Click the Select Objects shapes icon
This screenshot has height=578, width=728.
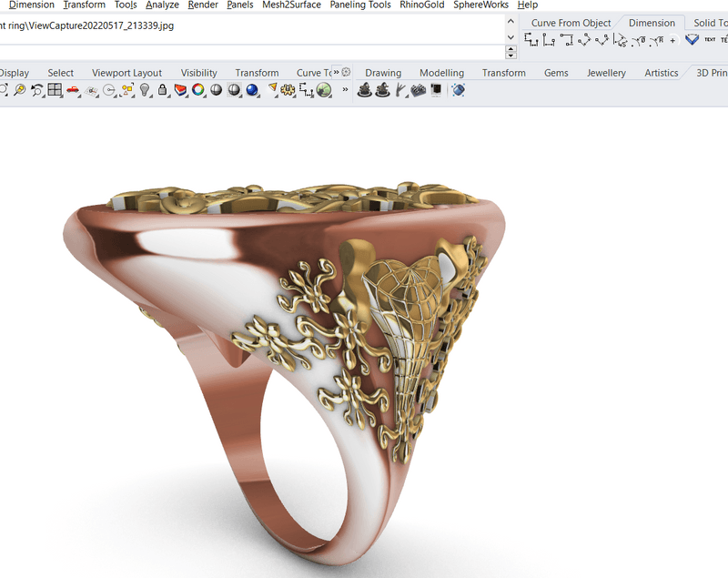pyautogui.click(x=127, y=89)
